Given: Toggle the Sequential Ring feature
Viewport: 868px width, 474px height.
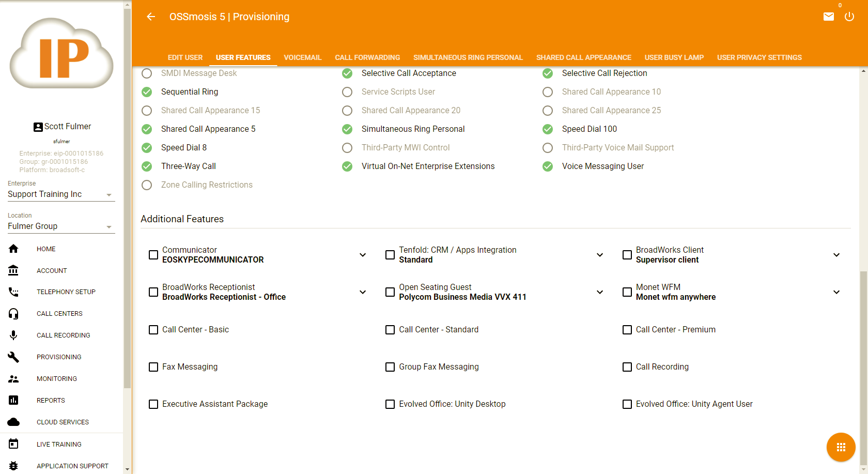Looking at the screenshot, I should [147, 92].
